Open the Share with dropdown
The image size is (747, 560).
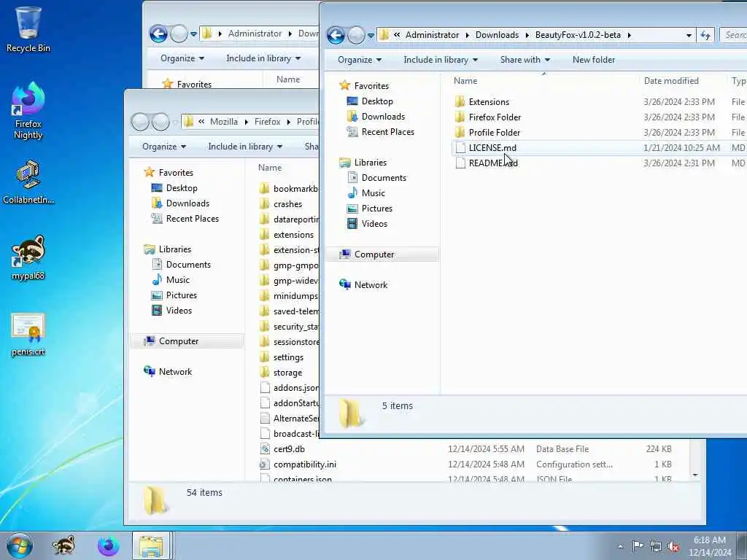525,60
